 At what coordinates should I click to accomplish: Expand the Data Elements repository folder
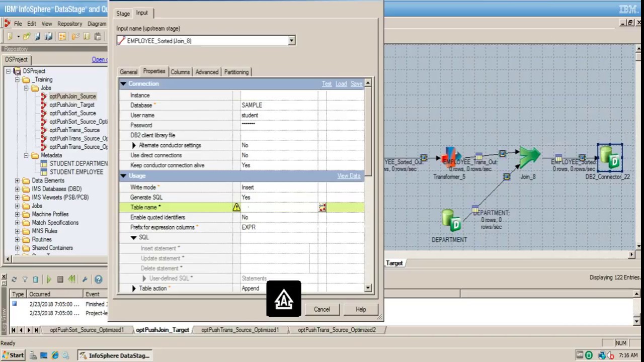(x=18, y=180)
